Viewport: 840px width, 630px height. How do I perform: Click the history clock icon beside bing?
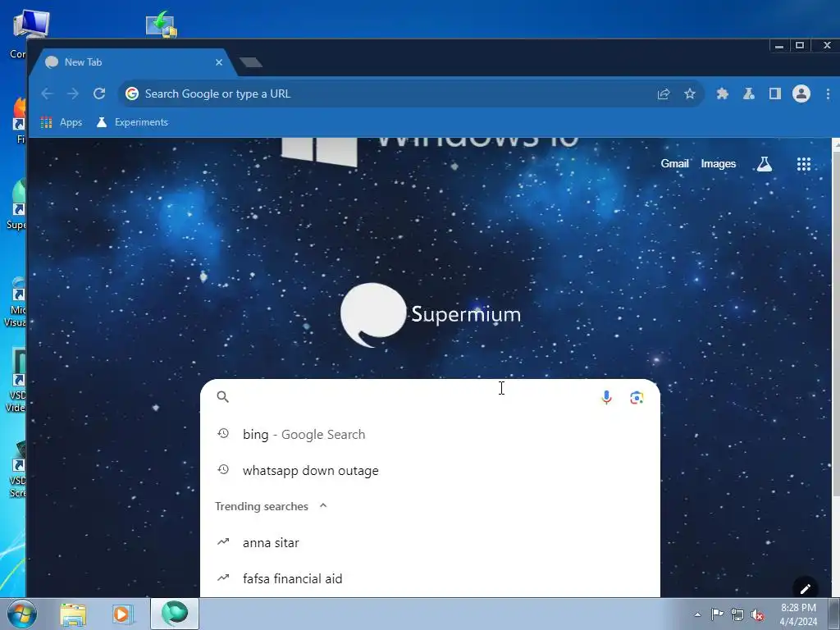point(223,433)
